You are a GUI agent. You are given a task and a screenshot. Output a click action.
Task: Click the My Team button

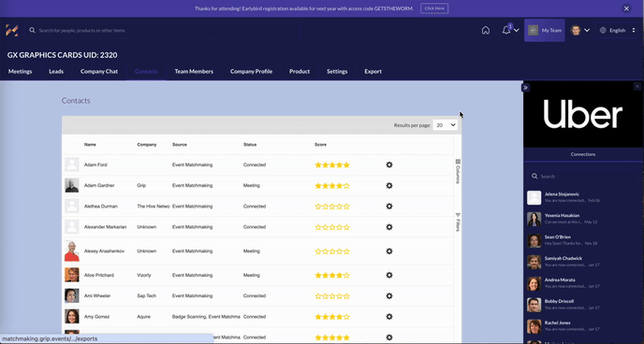(544, 30)
